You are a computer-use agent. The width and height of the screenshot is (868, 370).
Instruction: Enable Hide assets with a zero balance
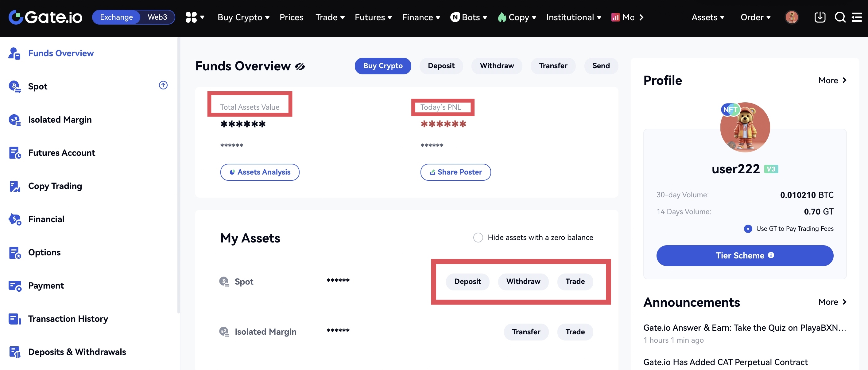[x=478, y=238]
